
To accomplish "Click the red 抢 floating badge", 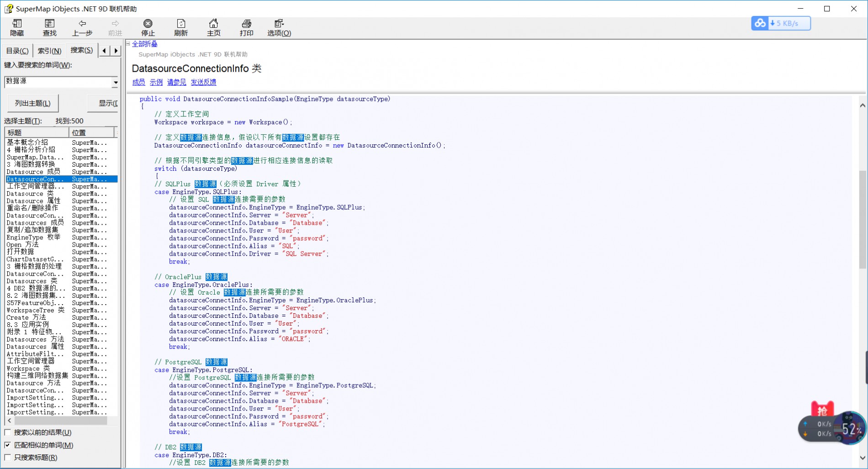I will click(x=822, y=410).
